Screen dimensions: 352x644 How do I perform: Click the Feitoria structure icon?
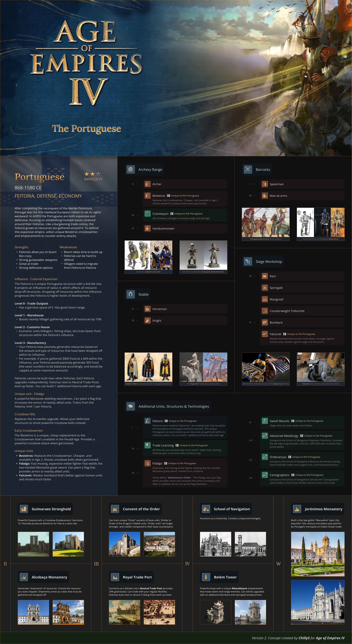pos(147,421)
